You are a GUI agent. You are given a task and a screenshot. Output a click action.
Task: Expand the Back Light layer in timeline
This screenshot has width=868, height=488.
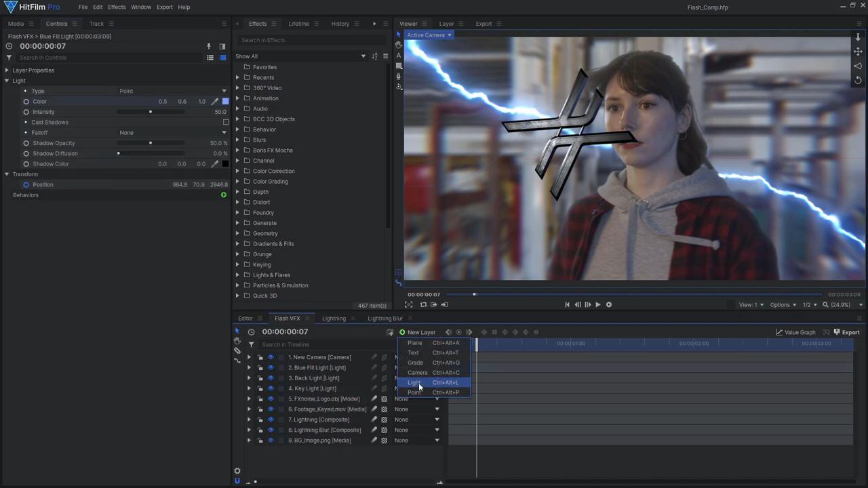click(249, 378)
